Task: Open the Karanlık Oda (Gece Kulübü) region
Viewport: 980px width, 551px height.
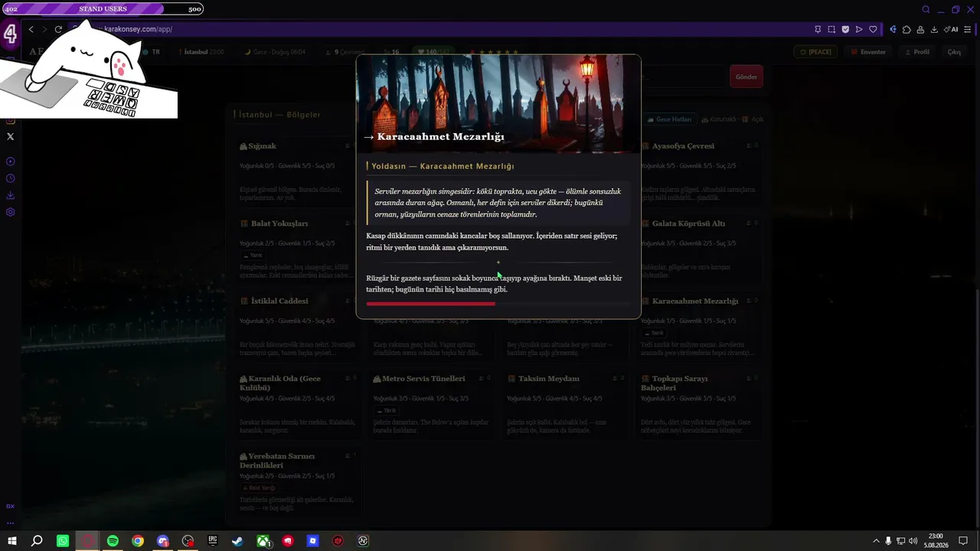Action: 298,403
